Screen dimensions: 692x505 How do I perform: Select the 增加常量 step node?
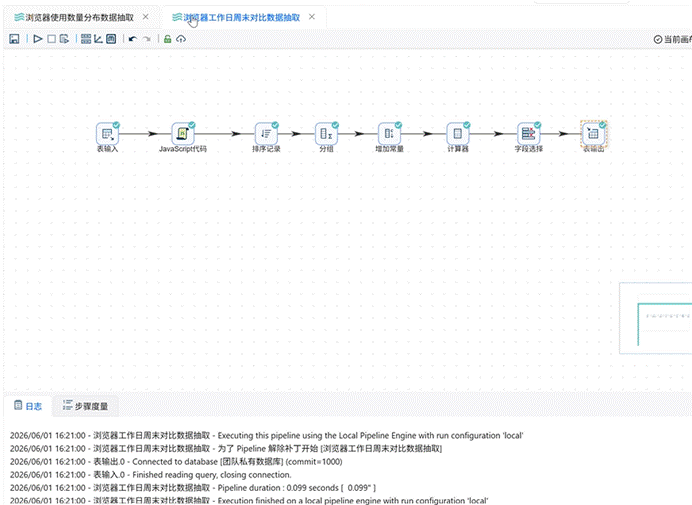tap(389, 133)
